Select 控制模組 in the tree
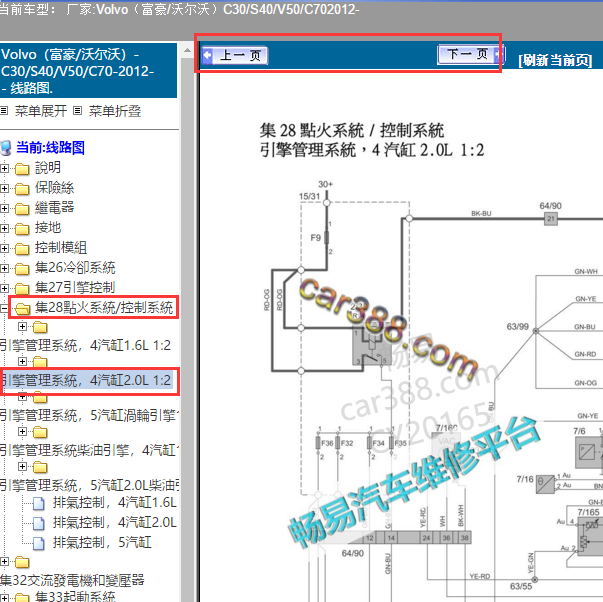The height and width of the screenshot is (602, 603). (x=61, y=248)
